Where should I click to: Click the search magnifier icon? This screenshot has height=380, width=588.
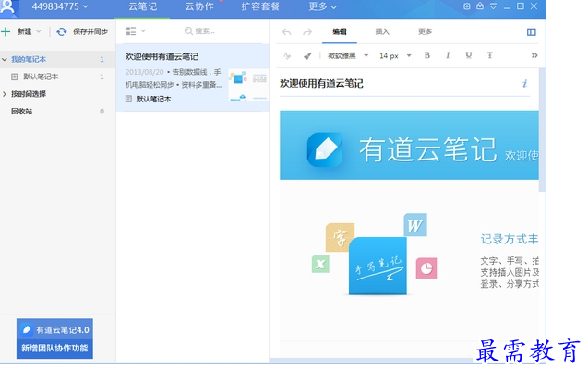[x=188, y=31]
